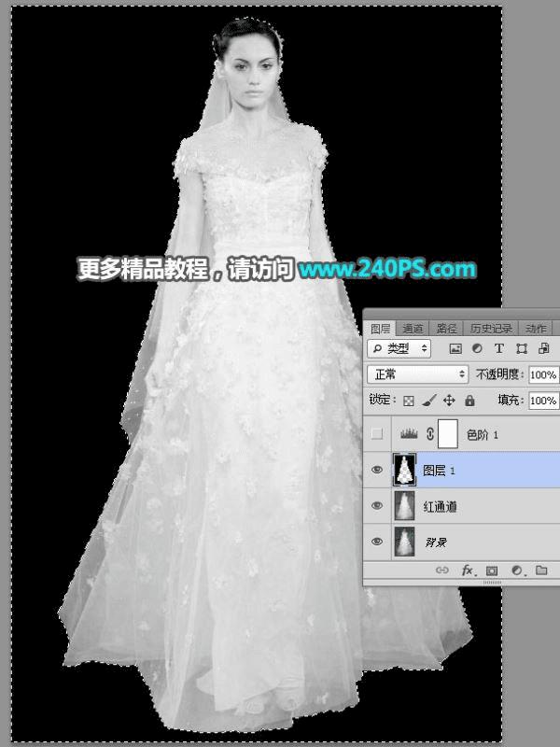560x747 pixels.
Task: Filter layers by pixel image type
Action: point(455,348)
